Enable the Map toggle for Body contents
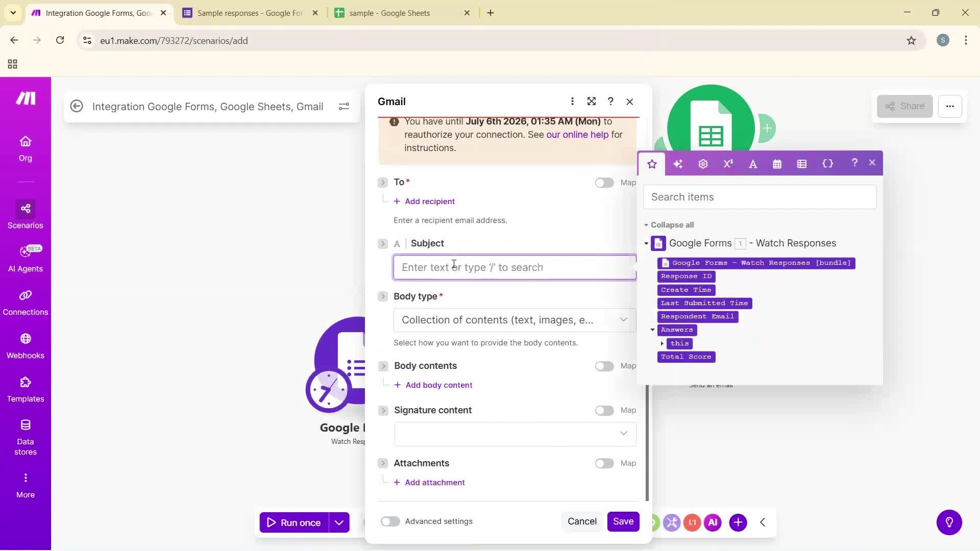Image resolution: width=980 pixels, height=551 pixels. click(604, 366)
